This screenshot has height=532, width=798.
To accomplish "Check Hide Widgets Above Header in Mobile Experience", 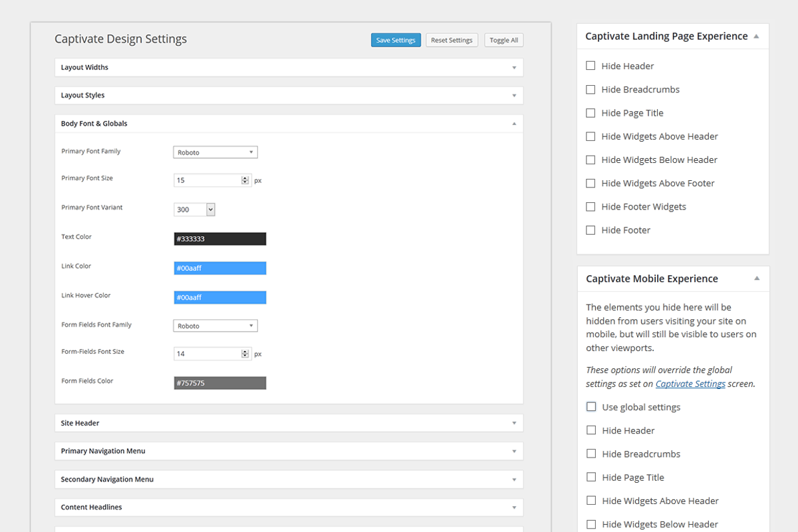I will [x=591, y=501].
